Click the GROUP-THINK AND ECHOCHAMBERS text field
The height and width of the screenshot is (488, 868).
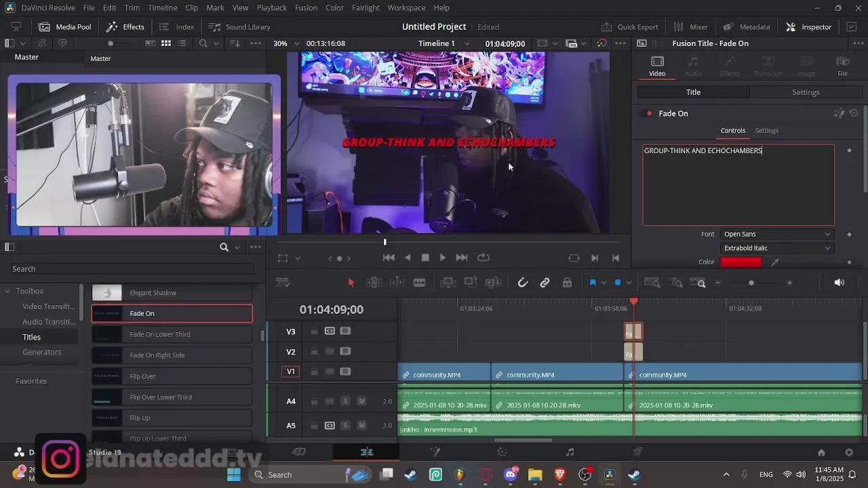point(738,184)
